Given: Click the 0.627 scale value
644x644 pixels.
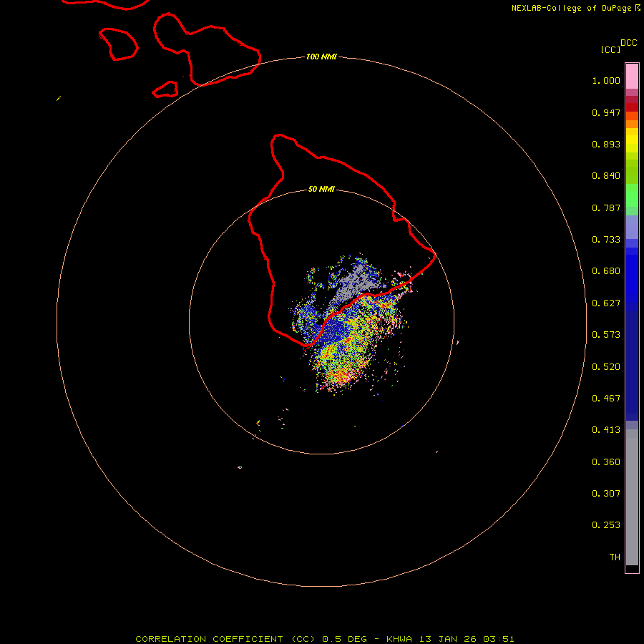Looking at the screenshot, I should click(606, 303).
